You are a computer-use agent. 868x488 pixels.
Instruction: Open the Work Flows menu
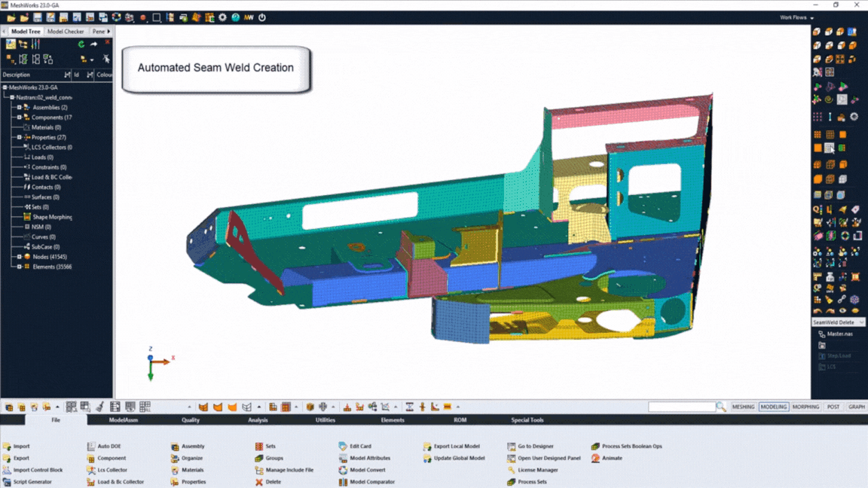[x=796, y=17]
